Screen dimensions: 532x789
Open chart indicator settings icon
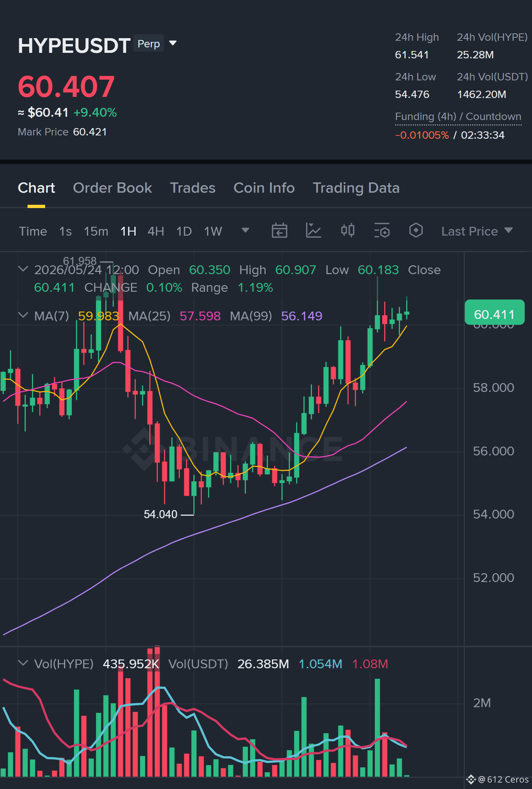point(382,231)
